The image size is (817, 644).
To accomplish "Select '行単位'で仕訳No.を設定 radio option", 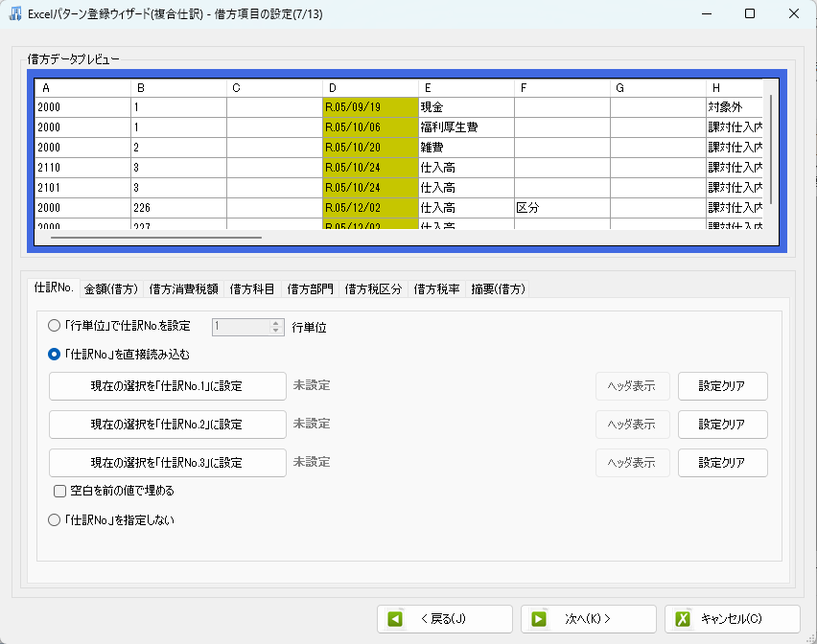I will [x=55, y=326].
